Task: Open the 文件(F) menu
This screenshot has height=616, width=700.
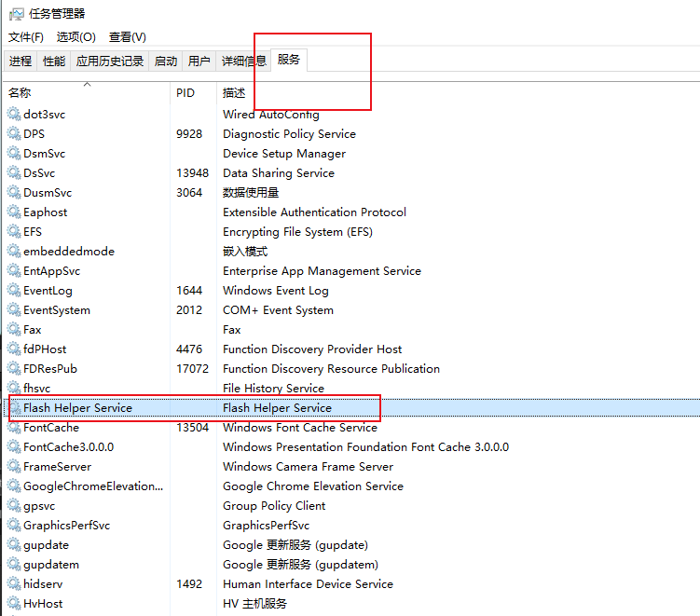Action: pyautogui.click(x=26, y=37)
